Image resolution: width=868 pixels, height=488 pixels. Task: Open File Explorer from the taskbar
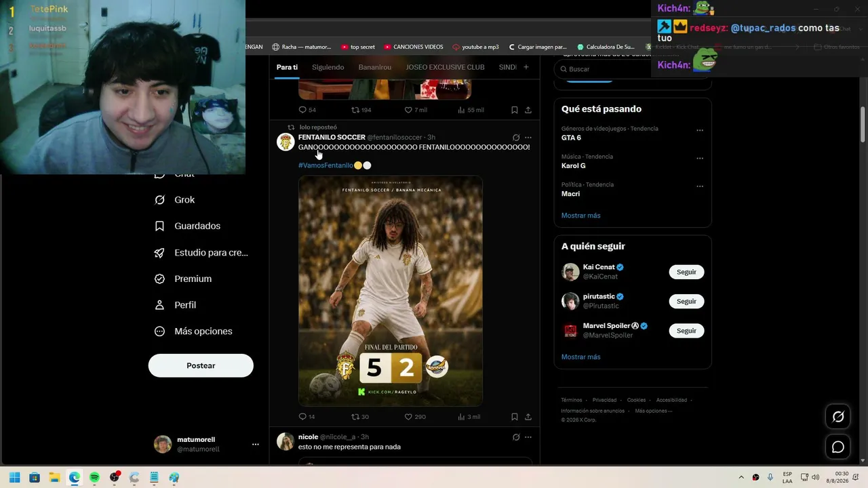tap(54, 478)
